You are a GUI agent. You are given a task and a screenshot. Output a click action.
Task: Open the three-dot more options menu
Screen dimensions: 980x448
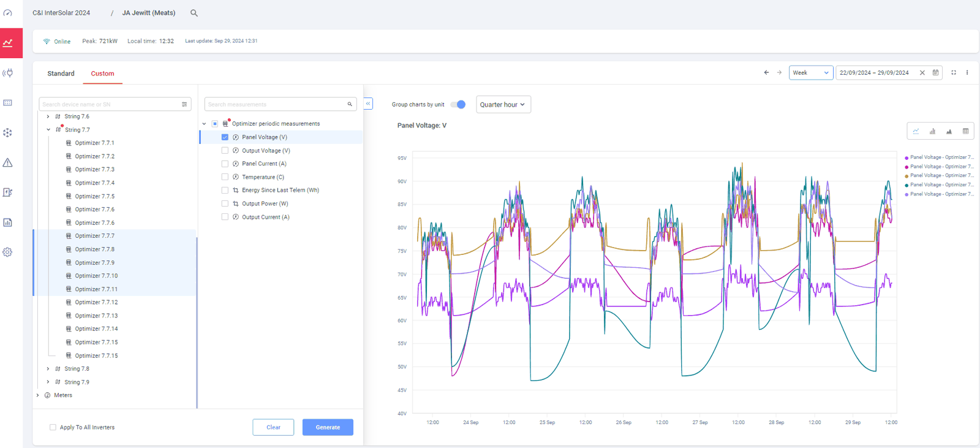point(967,72)
